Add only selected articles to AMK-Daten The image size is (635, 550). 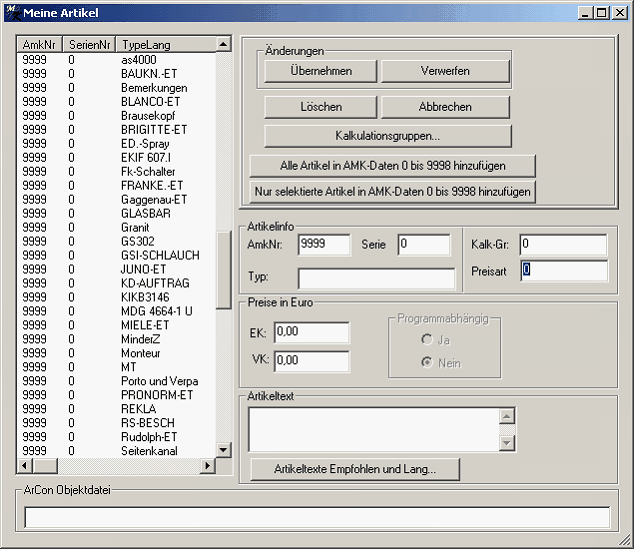[x=392, y=191]
